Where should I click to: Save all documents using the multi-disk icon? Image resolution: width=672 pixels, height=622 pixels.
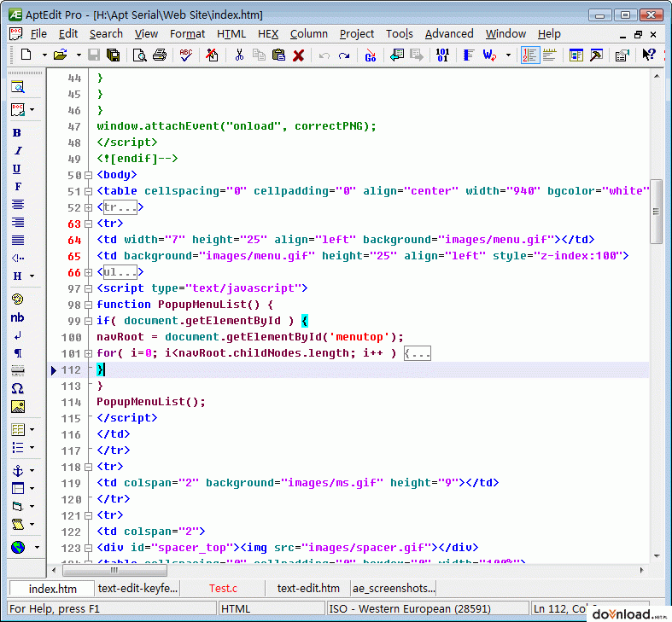[x=114, y=55]
